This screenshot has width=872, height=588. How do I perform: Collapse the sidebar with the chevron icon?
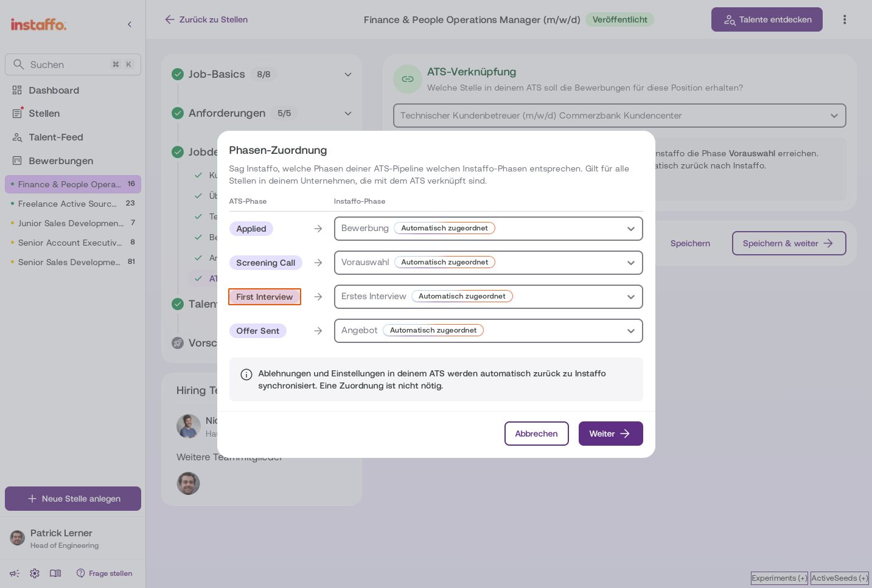tap(130, 24)
